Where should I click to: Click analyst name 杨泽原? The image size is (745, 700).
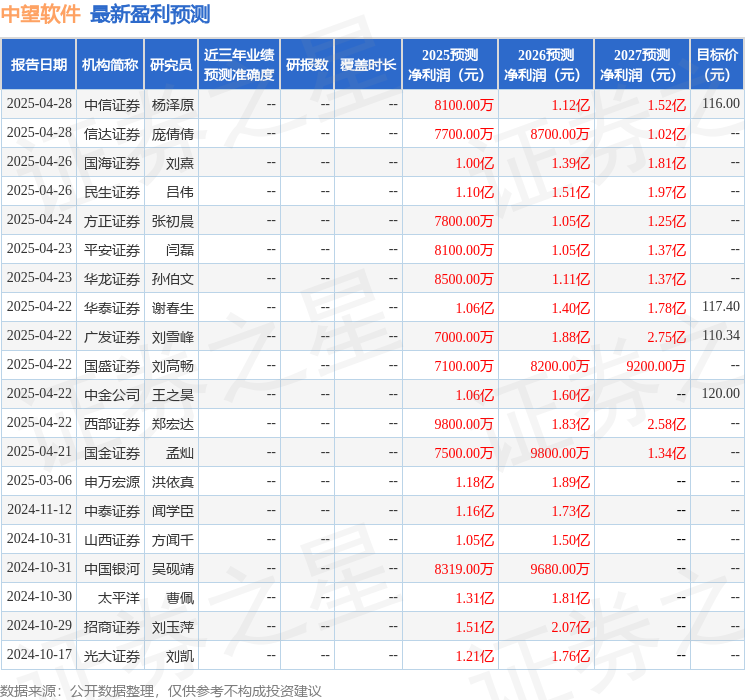[172, 105]
